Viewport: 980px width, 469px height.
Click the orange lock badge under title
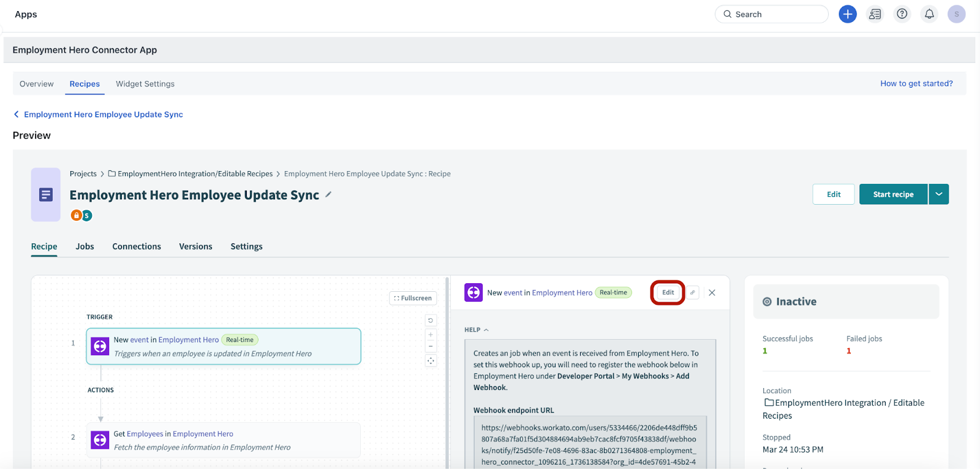76,215
